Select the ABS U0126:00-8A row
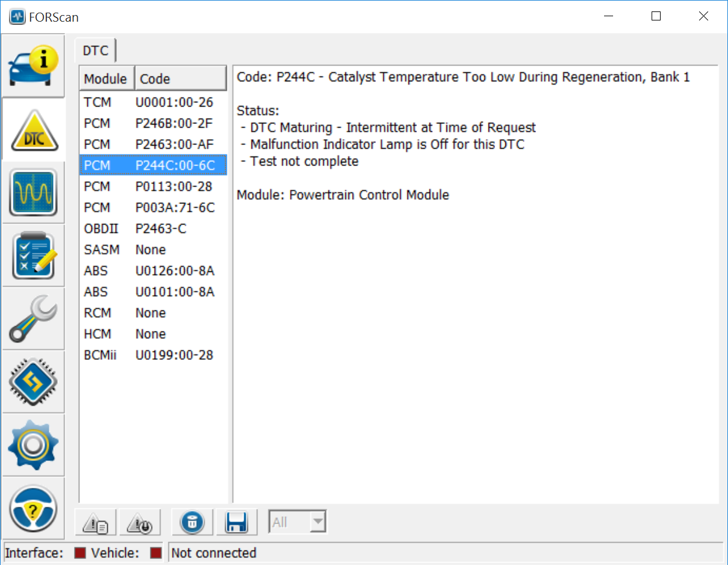 click(153, 271)
